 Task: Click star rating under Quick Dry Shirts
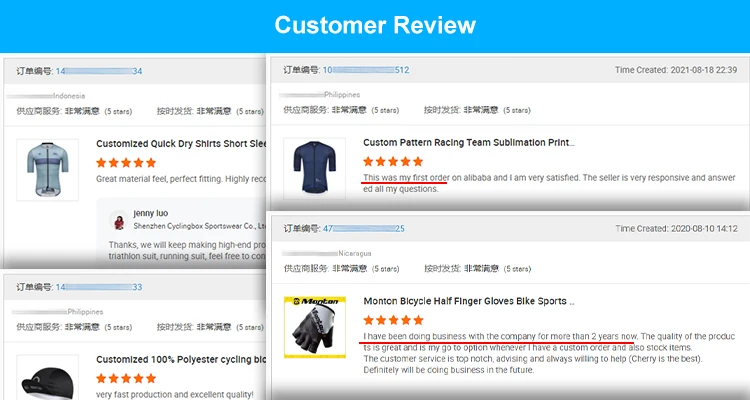(x=126, y=163)
